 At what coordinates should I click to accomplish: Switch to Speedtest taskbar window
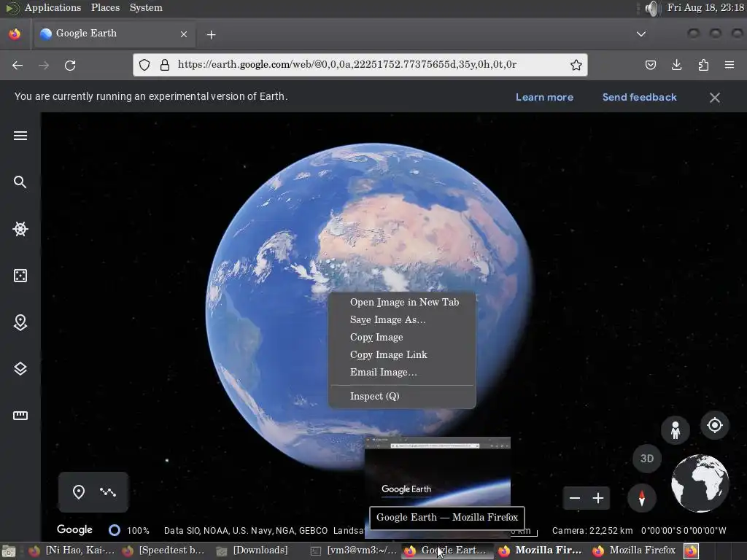click(x=163, y=551)
